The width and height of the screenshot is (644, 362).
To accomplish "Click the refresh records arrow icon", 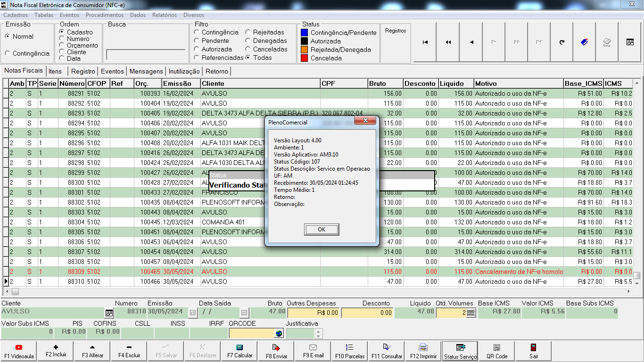I will [x=562, y=42].
